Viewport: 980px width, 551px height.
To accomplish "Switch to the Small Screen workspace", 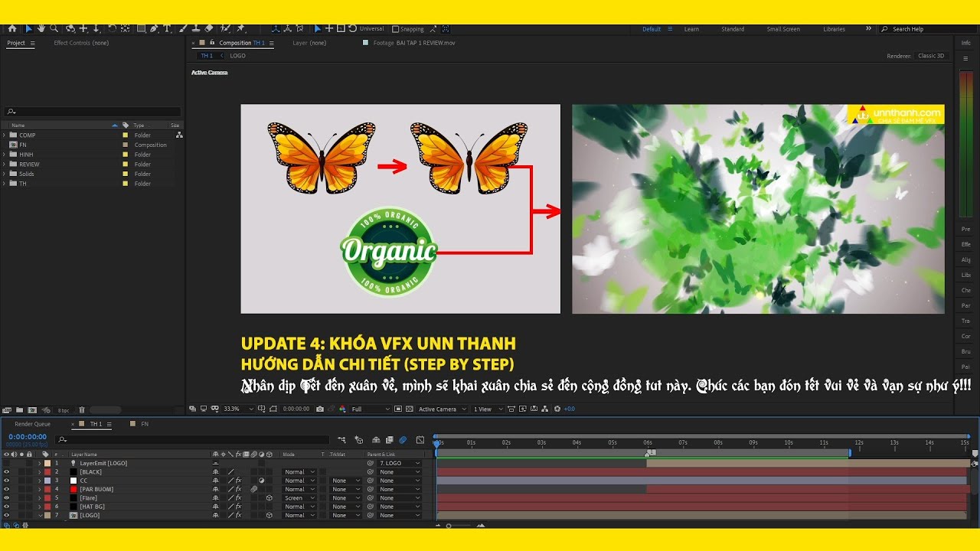I will coord(783,29).
